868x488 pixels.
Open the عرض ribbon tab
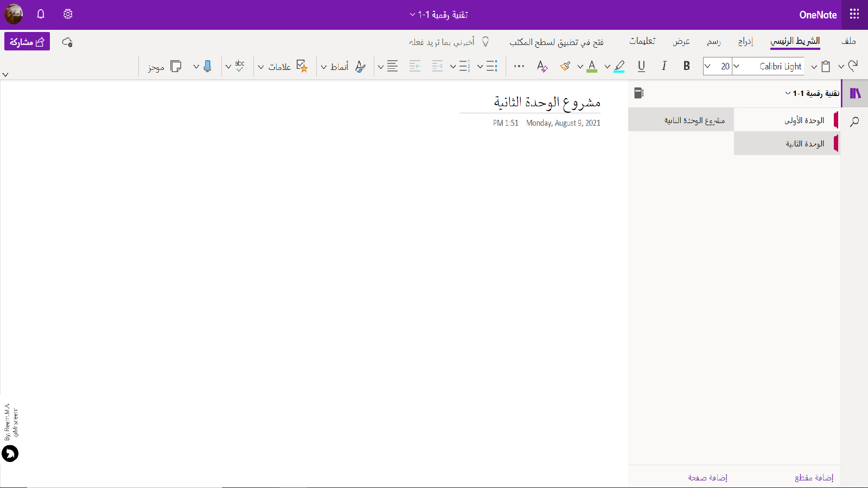click(x=681, y=42)
